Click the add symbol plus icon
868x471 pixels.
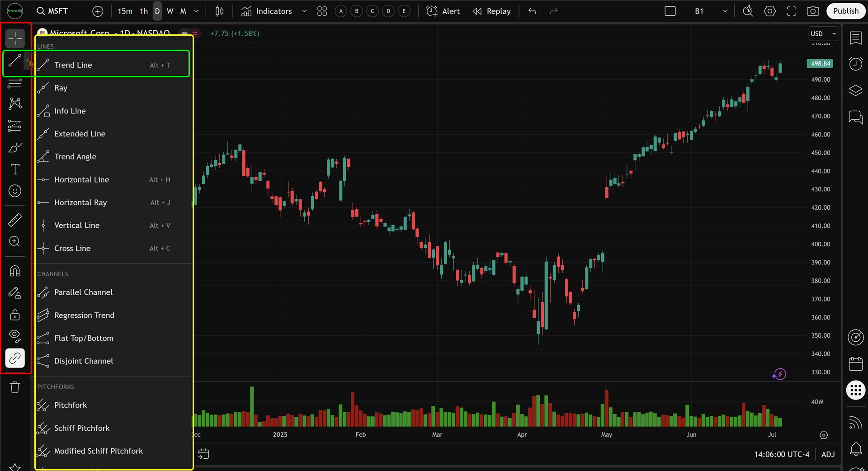click(98, 11)
